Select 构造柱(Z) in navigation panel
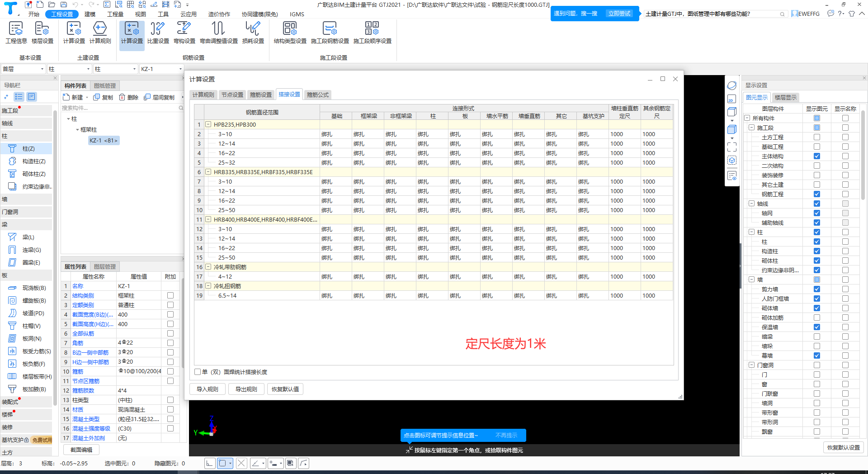This screenshot has width=868, height=474. click(27, 161)
